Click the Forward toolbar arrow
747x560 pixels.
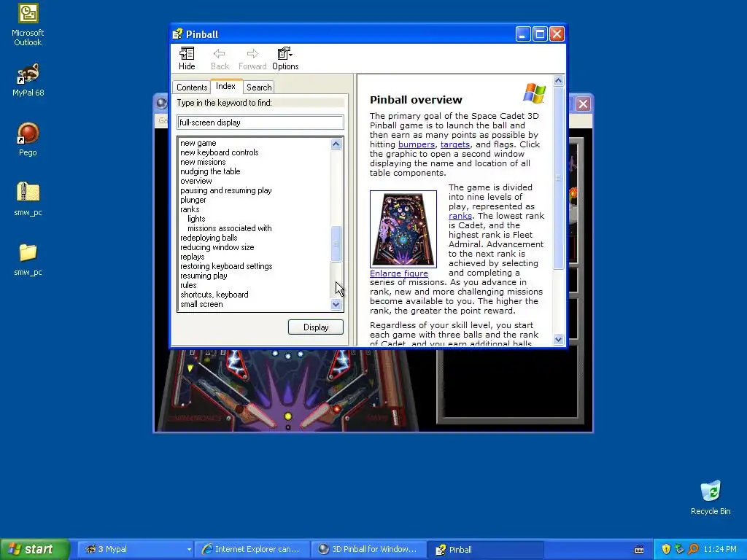pos(252,59)
